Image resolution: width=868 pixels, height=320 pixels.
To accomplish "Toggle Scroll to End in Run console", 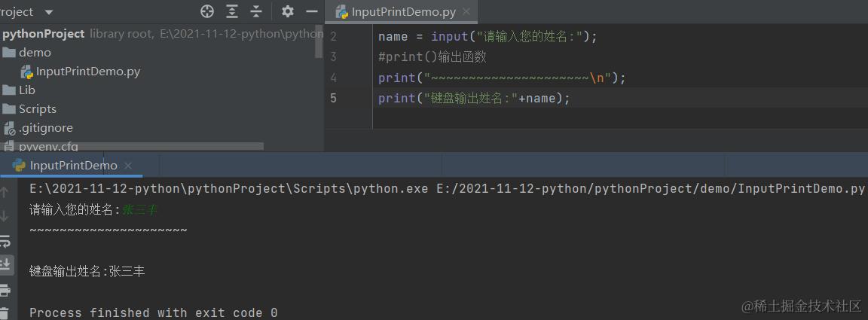I will coord(5,264).
